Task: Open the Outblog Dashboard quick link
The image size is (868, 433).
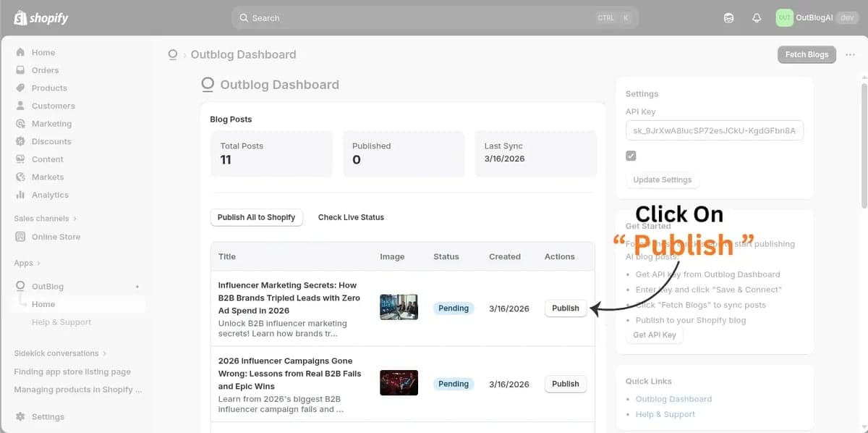Action: 673,399
